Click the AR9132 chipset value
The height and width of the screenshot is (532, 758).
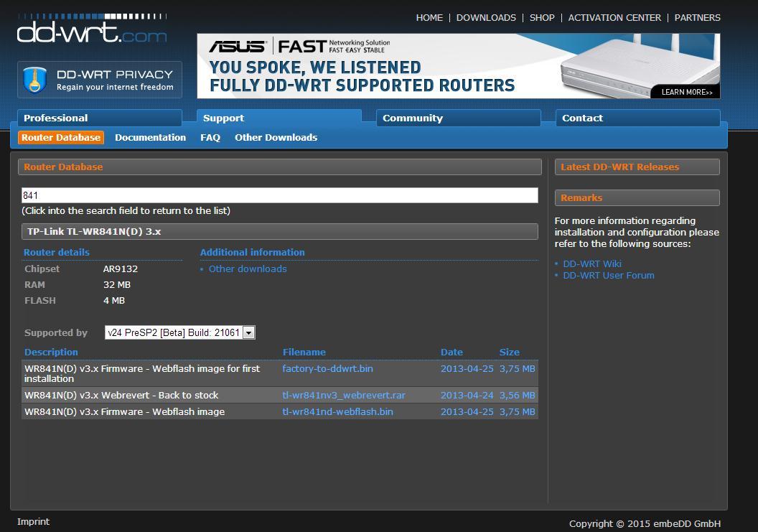click(121, 269)
